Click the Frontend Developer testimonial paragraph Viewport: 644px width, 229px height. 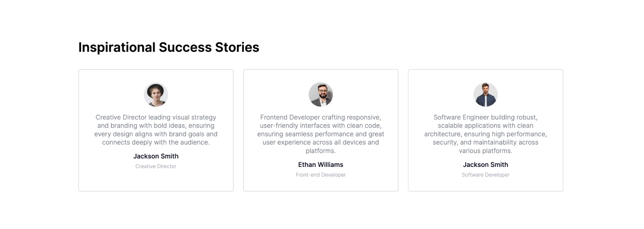click(x=321, y=134)
